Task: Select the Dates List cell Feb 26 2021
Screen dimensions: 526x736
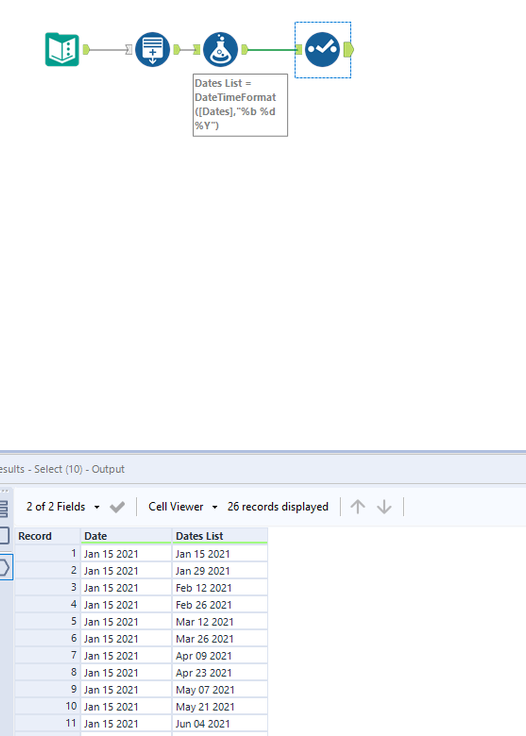Action: tap(220, 605)
